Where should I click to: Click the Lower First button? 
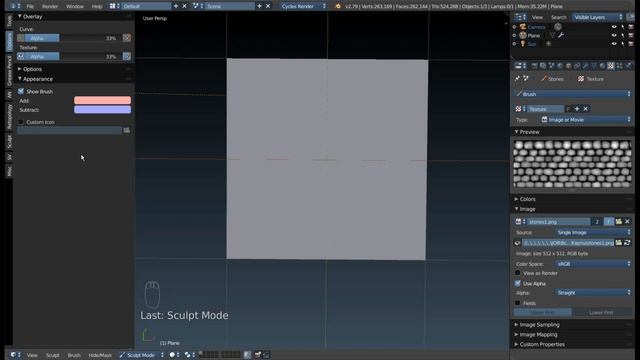602,313
